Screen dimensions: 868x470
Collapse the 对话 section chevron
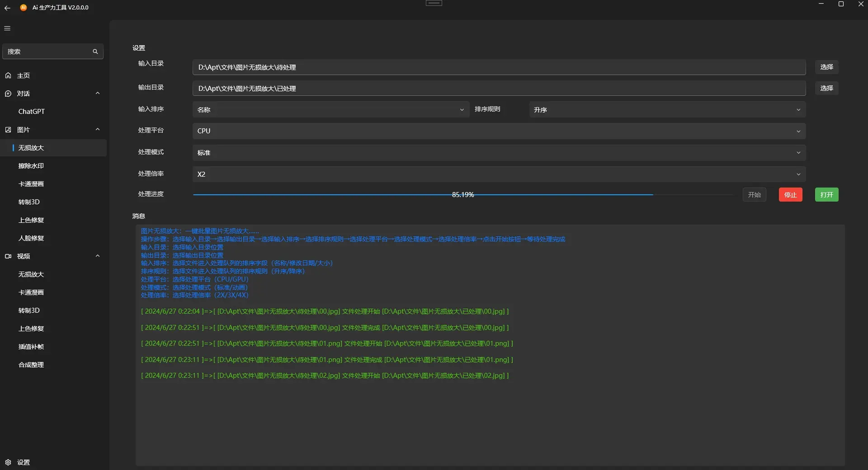(x=98, y=93)
